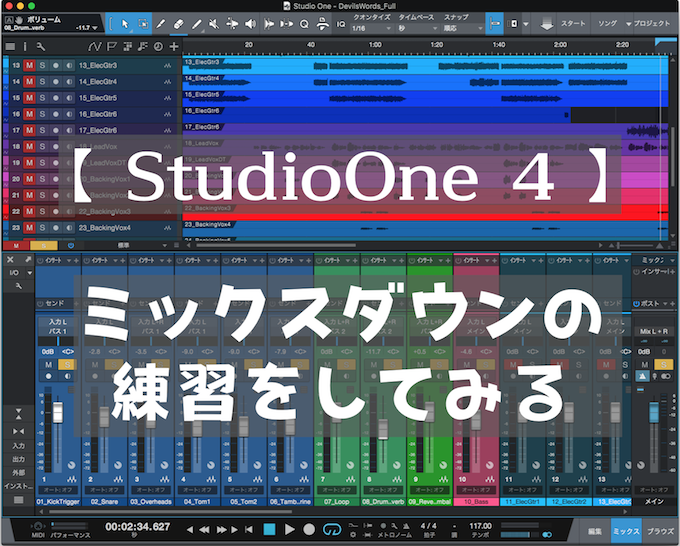Select the Split (blade) tool

(161, 24)
